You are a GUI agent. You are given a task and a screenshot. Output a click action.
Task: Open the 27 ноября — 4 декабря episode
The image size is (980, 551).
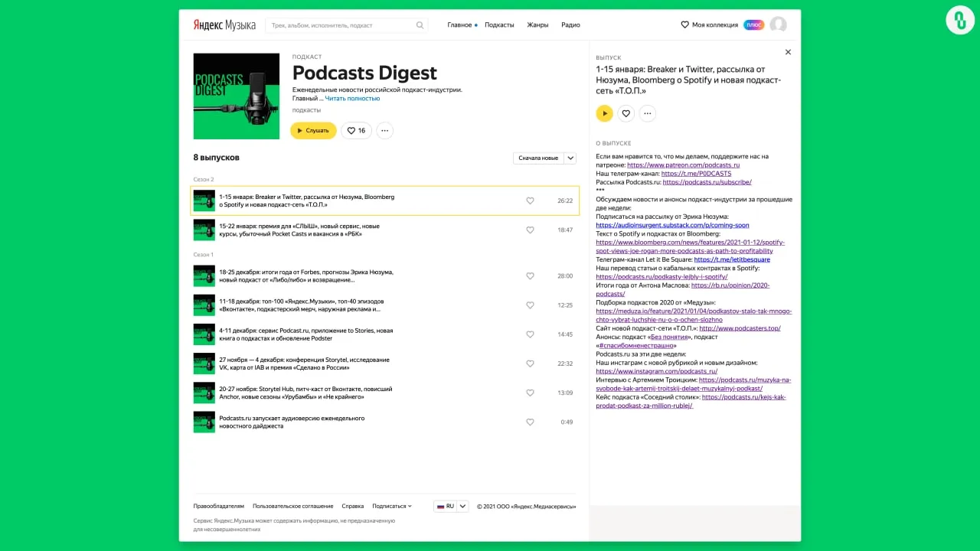tap(385, 364)
